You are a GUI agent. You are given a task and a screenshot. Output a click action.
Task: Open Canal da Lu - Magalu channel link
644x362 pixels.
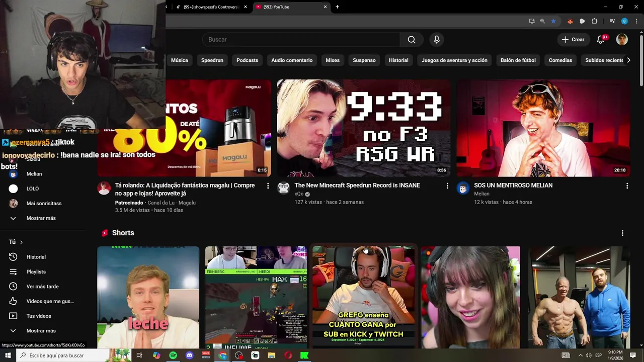coord(172,203)
